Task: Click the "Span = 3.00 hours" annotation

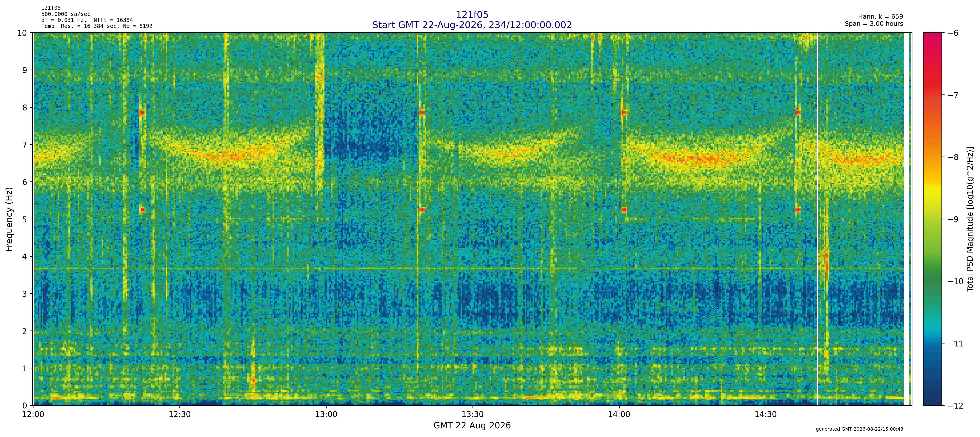Action: point(874,24)
